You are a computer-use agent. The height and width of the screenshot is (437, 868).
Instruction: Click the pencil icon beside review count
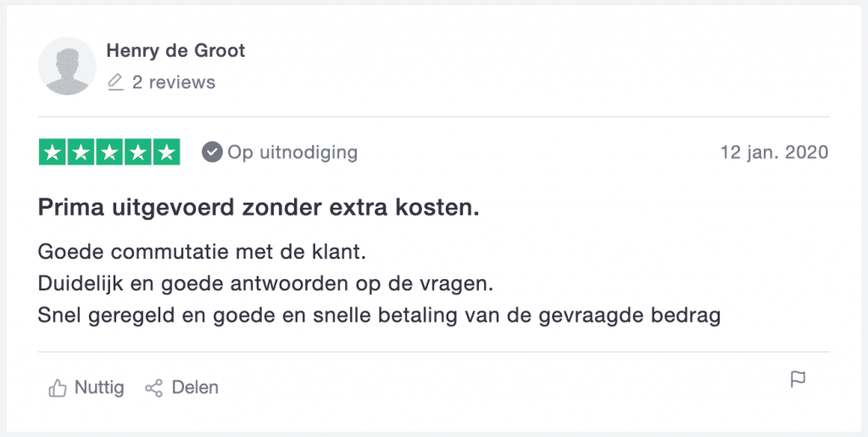coord(116,83)
